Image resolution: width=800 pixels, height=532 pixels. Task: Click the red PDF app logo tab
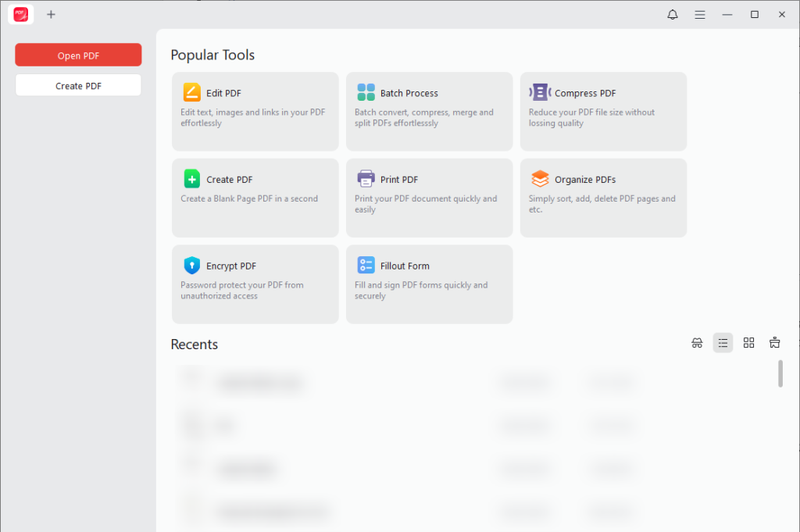pyautogui.click(x=20, y=14)
